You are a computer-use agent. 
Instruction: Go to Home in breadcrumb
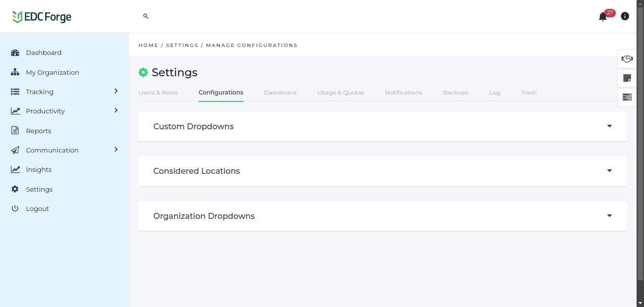click(x=148, y=45)
